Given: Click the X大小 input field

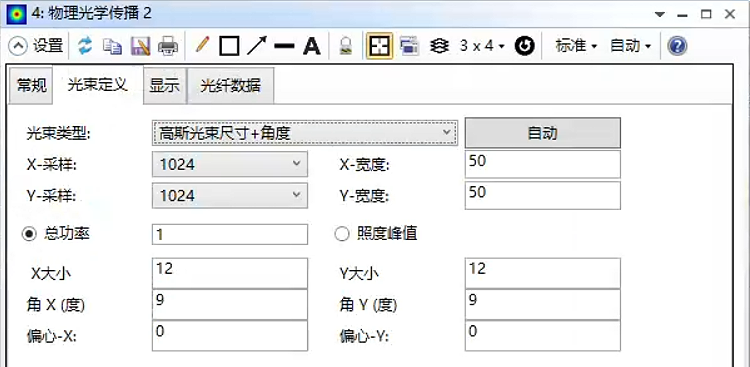Looking at the screenshot, I should 230,273.
